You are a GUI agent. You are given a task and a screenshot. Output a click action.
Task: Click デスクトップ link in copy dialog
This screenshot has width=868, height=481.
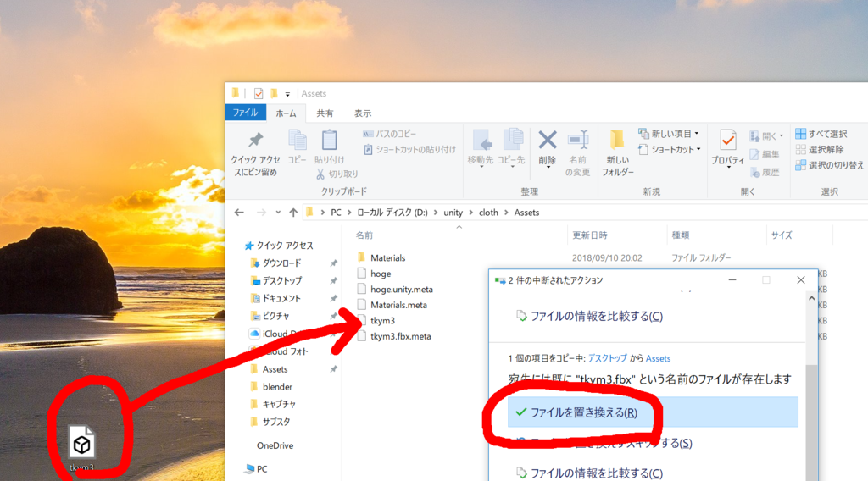click(607, 358)
